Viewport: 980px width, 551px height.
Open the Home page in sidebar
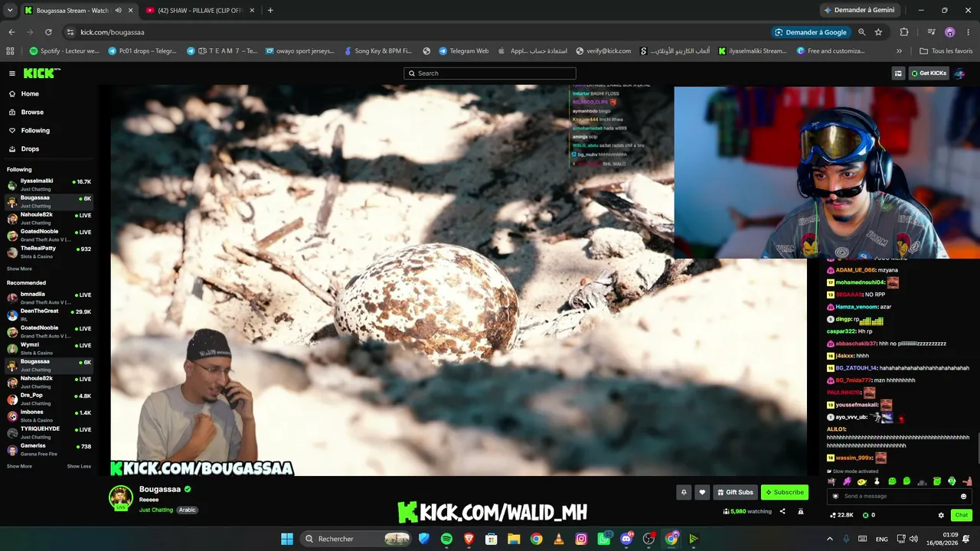[30, 93]
